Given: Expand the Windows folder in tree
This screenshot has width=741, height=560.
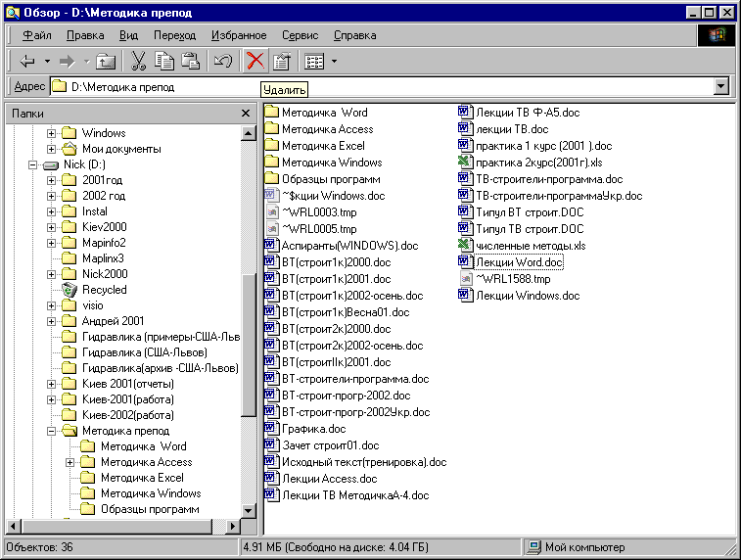Looking at the screenshot, I should pos(51,133).
